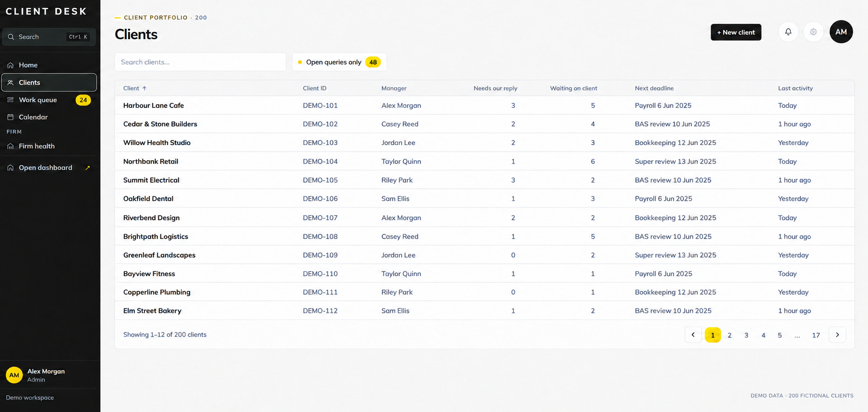Sort by Next deadline column

pyautogui.click(x=654, y=88)
